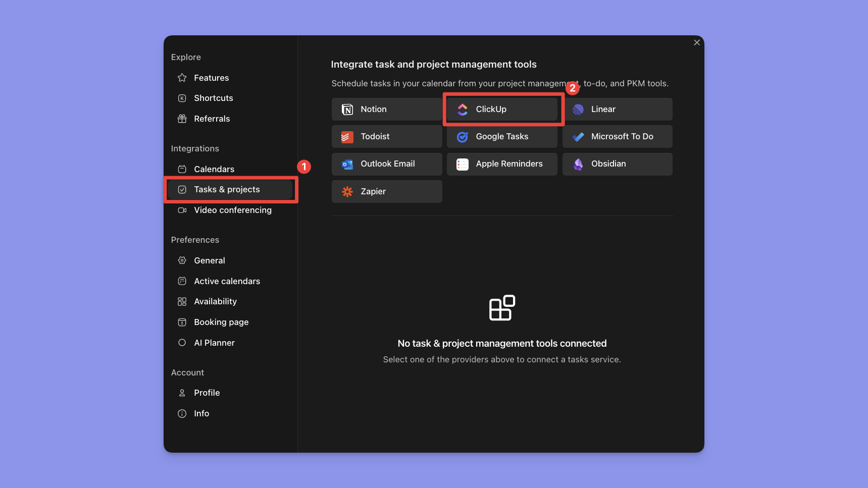Click the 'Integrate task and project management tools' heading
This screenshot has width=868, height=488.
[x=434, y=64]
